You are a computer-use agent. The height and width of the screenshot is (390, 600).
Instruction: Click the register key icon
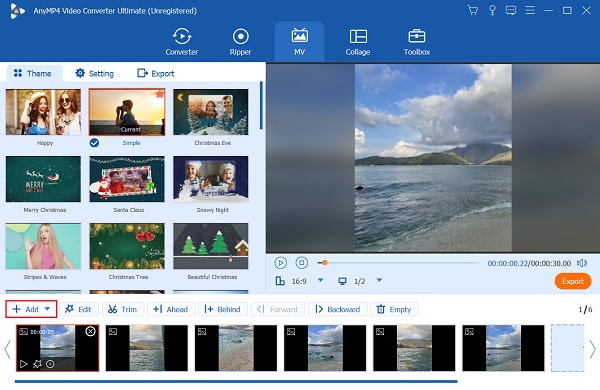492,10
